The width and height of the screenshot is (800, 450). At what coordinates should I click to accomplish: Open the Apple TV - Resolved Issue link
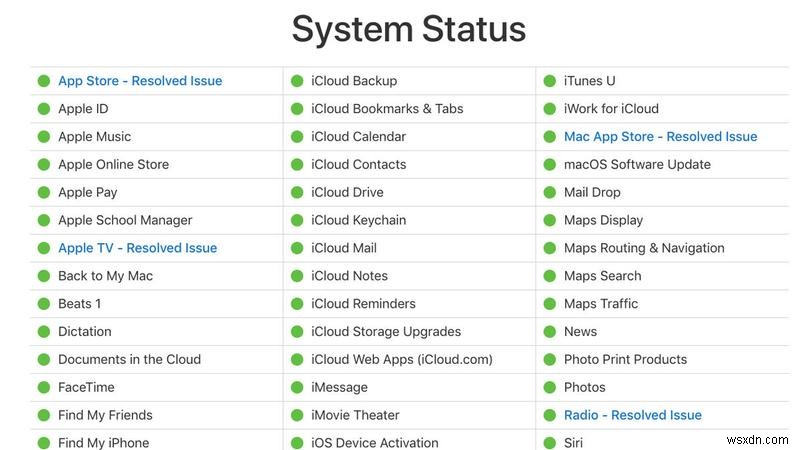click(138, 248)
